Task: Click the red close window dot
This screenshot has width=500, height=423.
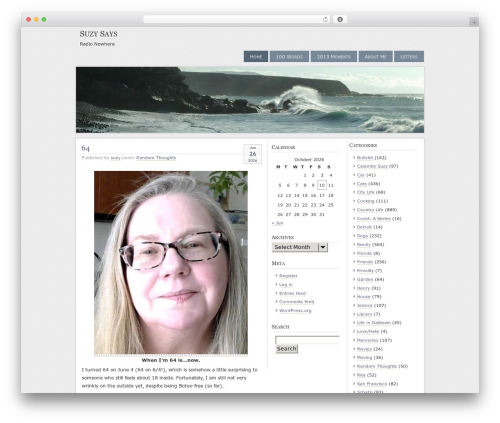Action: click(x=29, y=19)
